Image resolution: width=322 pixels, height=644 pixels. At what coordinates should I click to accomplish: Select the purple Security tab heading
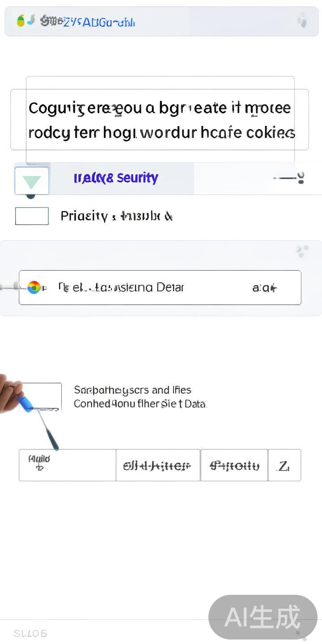click(116, 178)
